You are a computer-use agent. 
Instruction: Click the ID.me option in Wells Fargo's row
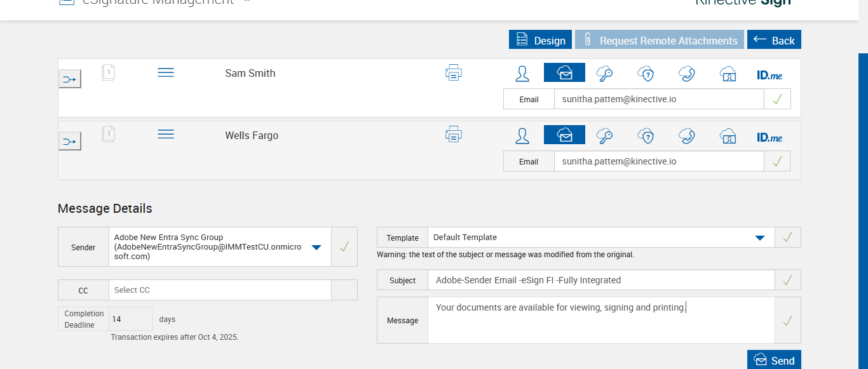pyautogui.click(x=770, y=137)
